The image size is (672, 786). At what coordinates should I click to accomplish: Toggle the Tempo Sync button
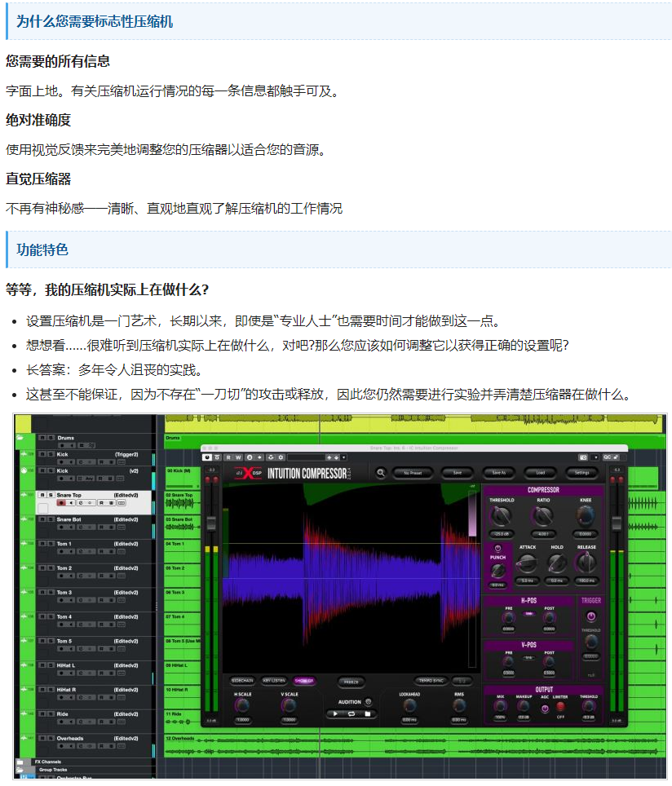coord(431,681)
